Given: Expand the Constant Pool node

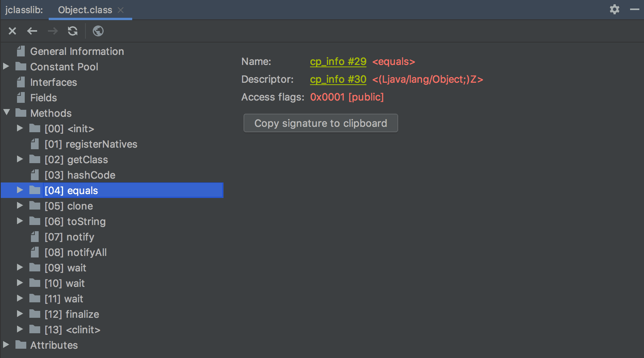Looking at the screenshot, I should 6,66.
